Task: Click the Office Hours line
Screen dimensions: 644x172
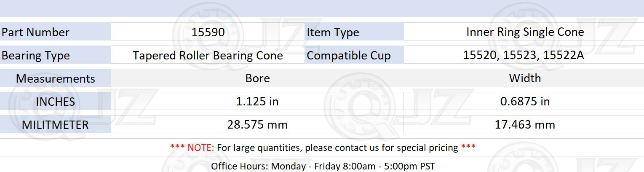Action: 323,166
